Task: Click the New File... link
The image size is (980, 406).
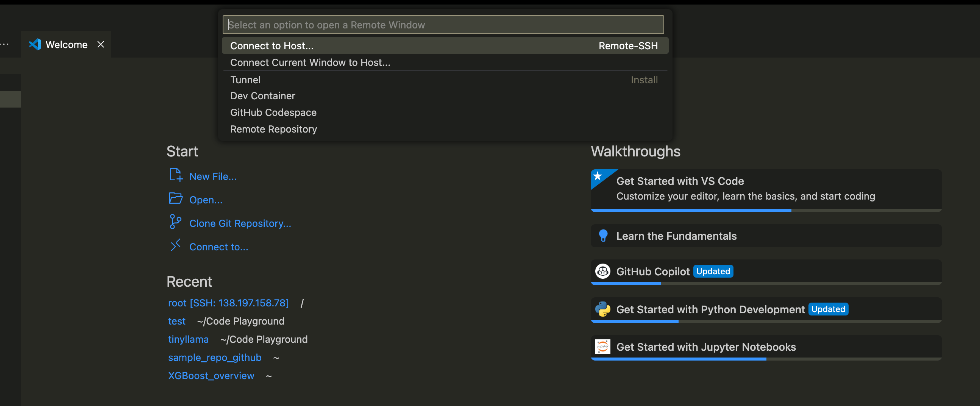Action: 213,176
